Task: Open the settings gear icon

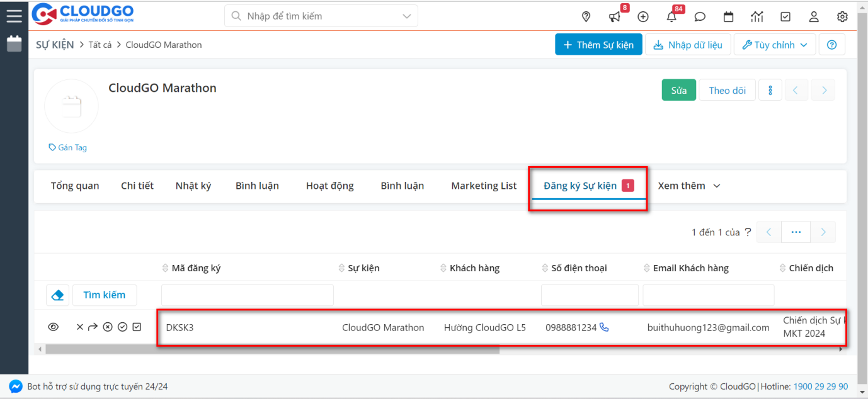Action: [842, 17]
